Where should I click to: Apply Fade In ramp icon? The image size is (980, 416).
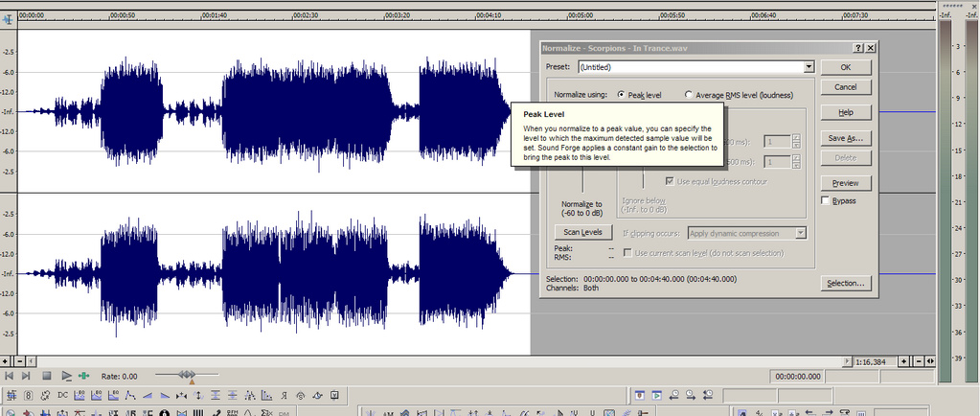pos(148,396)
